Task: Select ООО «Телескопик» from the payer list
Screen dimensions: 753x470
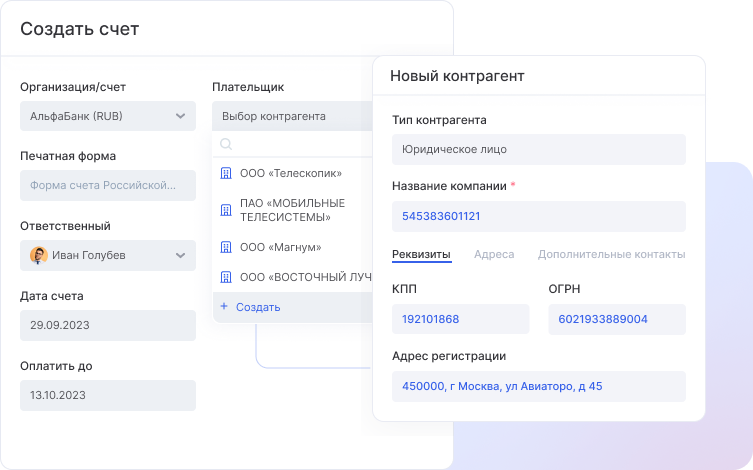Action: [290, 173]
